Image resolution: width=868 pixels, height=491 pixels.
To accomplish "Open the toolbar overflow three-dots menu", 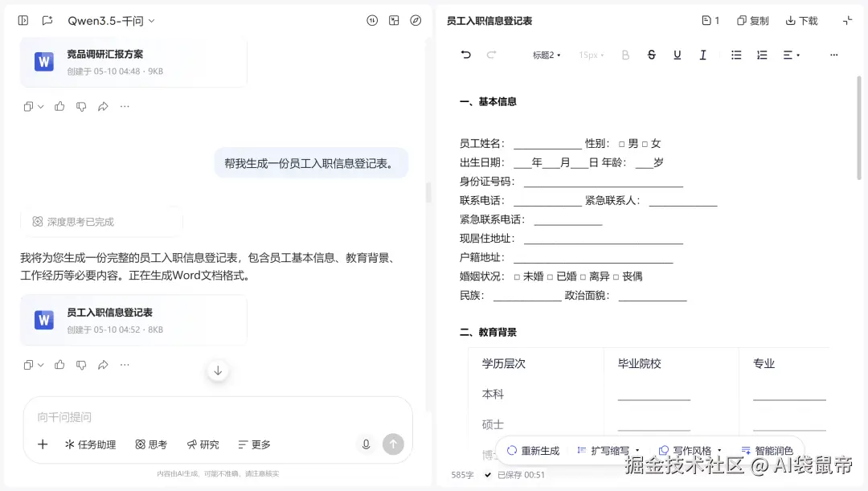I will click(x=833, y=55).
